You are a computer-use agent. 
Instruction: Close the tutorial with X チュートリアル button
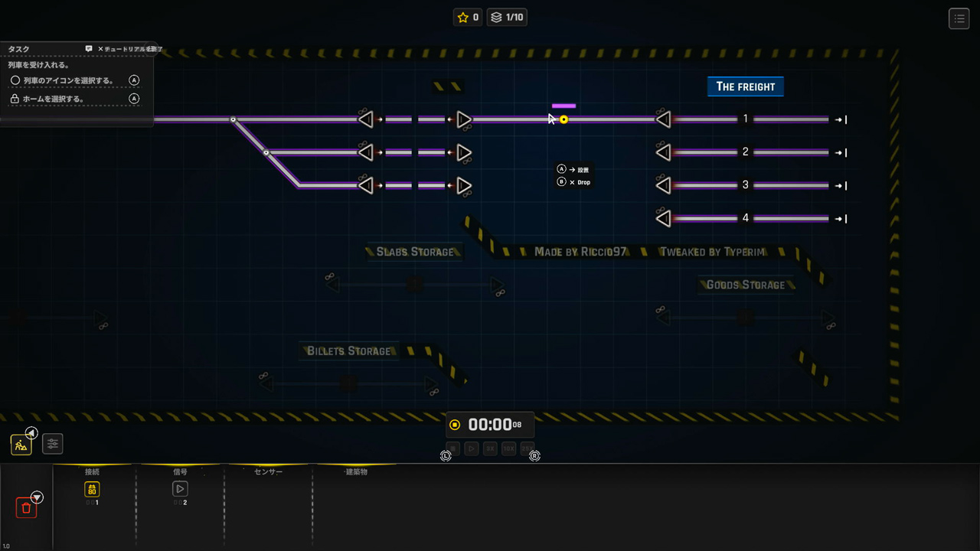click(x=130, y=49)
